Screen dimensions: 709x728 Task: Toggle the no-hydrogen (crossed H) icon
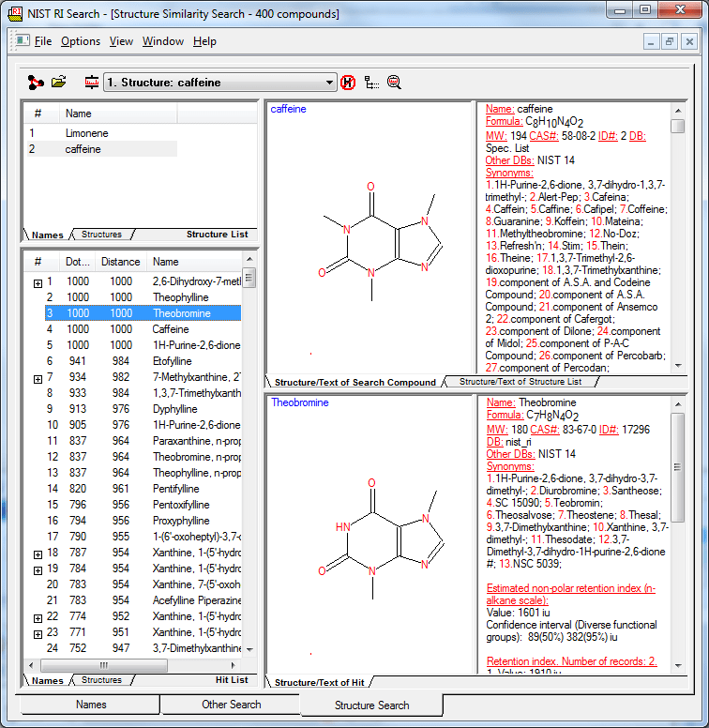[348, 83]
